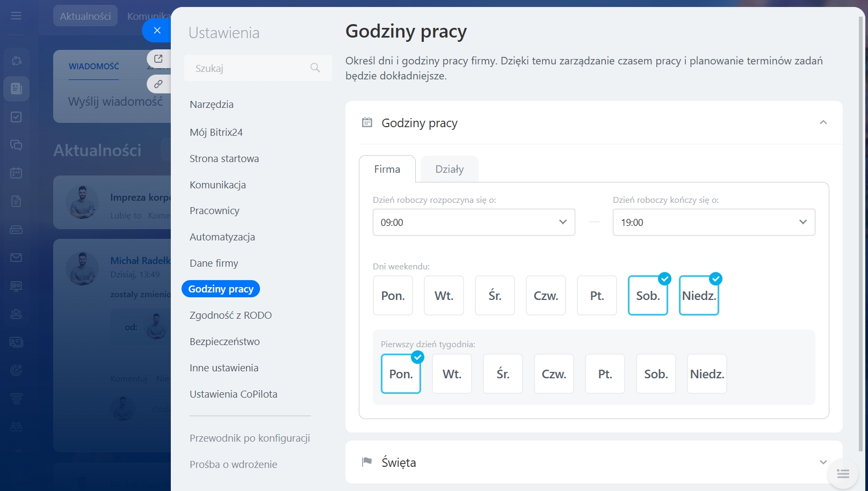This screenshot has height=491, width=868.
Task: Open calendar icon in left sidebar
Action: point(16,173)
